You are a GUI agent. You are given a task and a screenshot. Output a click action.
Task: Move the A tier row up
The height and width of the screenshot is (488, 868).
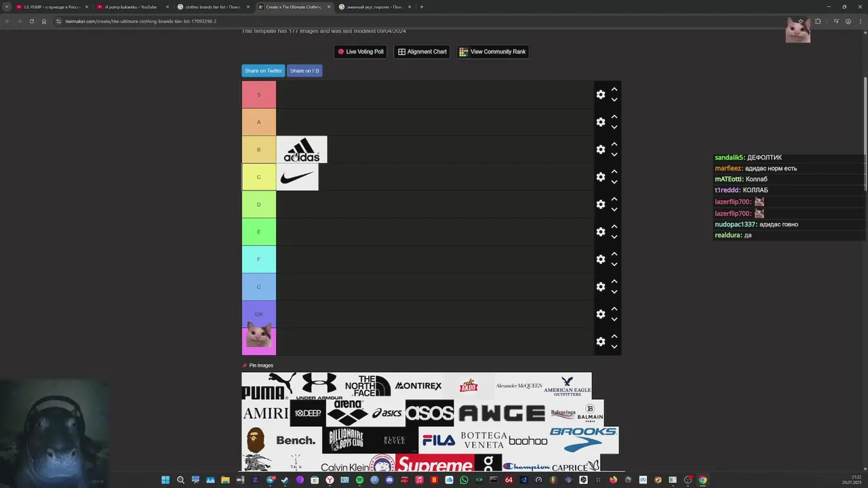pyautogui.click(x=614, y=117)
